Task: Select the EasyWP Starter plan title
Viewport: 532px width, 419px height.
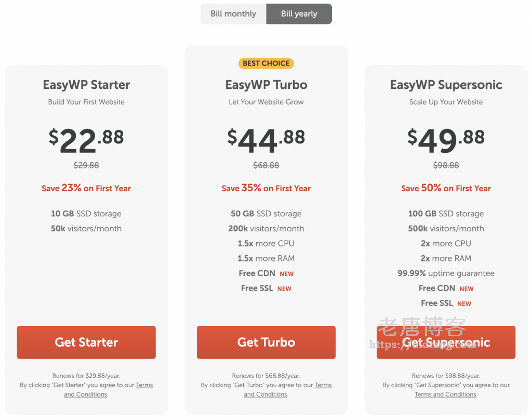Action: pos(86,85)
